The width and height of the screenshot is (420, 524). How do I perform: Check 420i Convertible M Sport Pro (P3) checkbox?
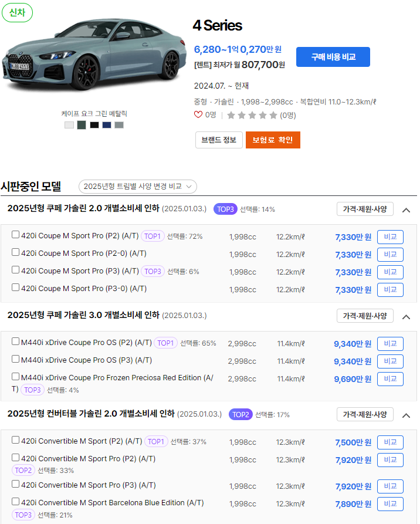tap(15, 484)
